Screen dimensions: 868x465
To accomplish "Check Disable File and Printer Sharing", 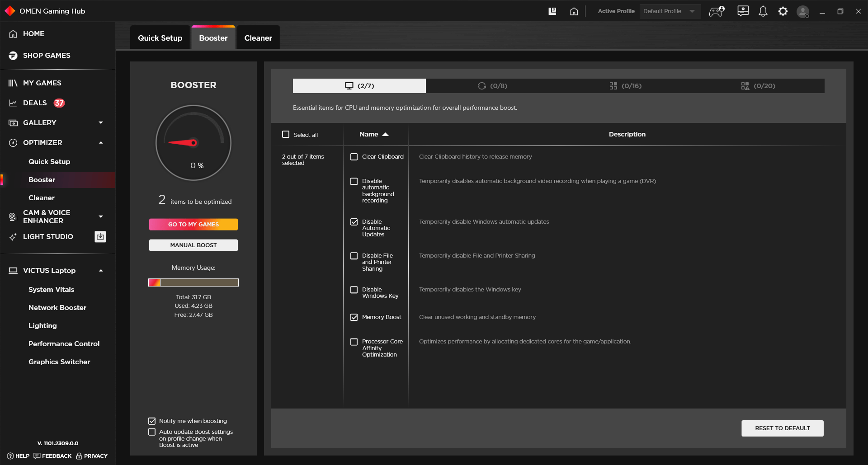I will click(354, 256).
